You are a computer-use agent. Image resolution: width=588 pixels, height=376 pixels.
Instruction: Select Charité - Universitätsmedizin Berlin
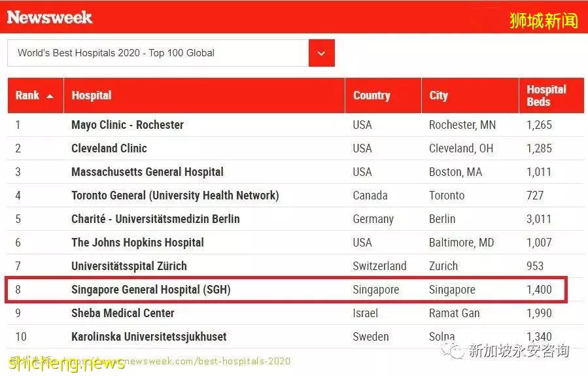coord(155,219)
